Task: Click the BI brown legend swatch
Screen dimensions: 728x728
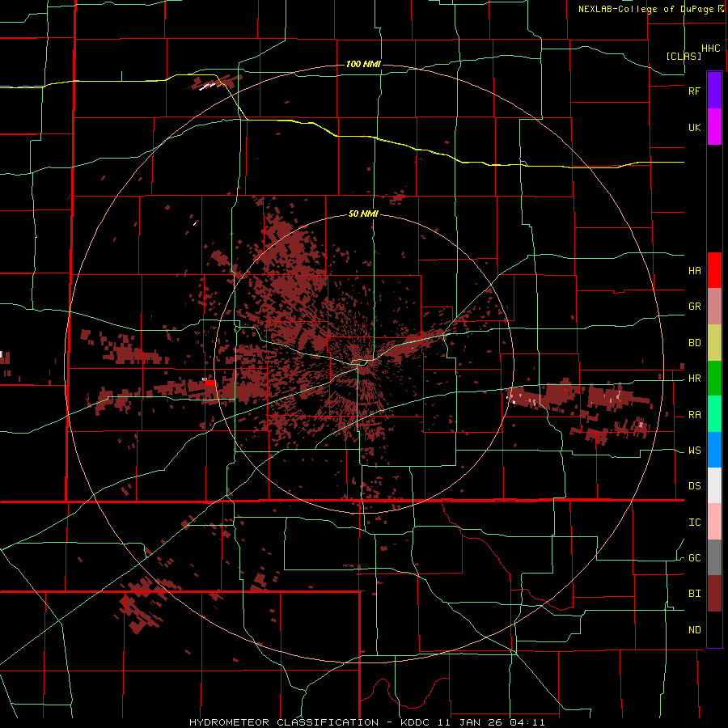Action: [714, 594]
